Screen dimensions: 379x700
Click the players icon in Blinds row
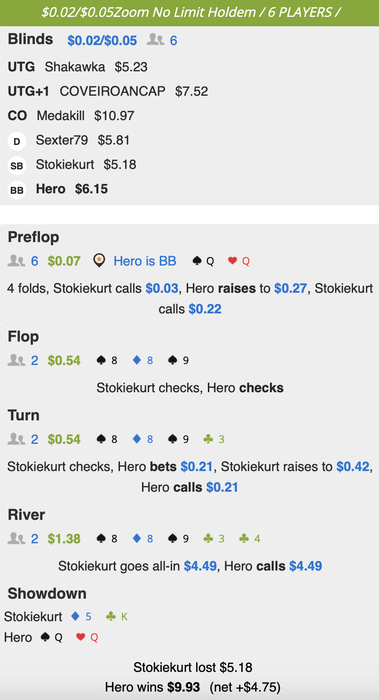pos(155,40)
